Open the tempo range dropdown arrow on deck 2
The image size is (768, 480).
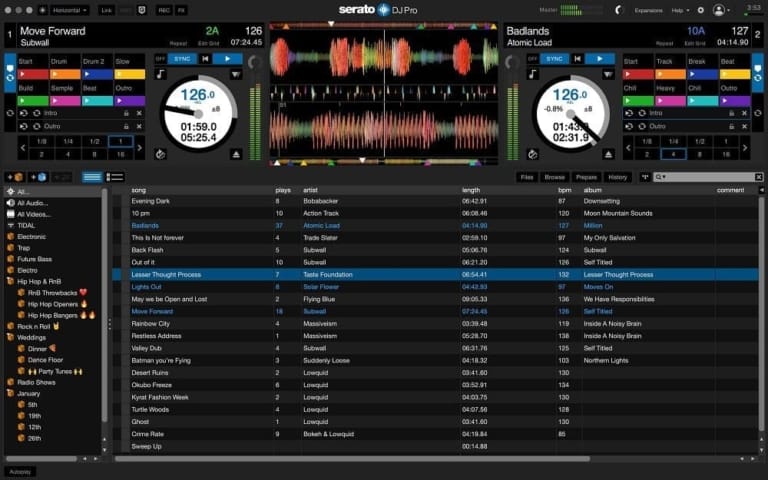coord(608,74)
